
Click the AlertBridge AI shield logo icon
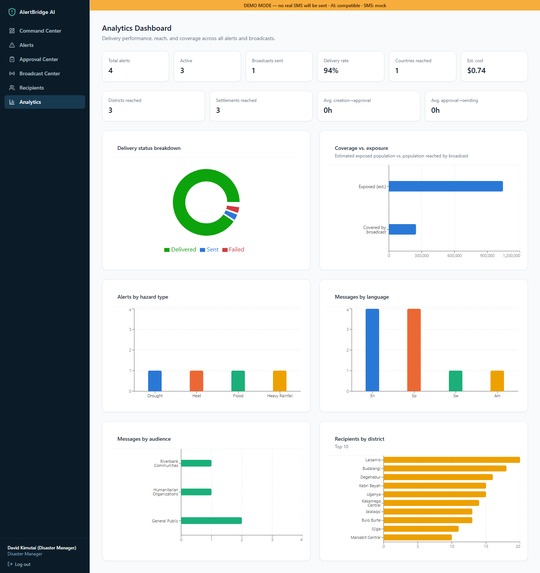(x=12, y=12)
